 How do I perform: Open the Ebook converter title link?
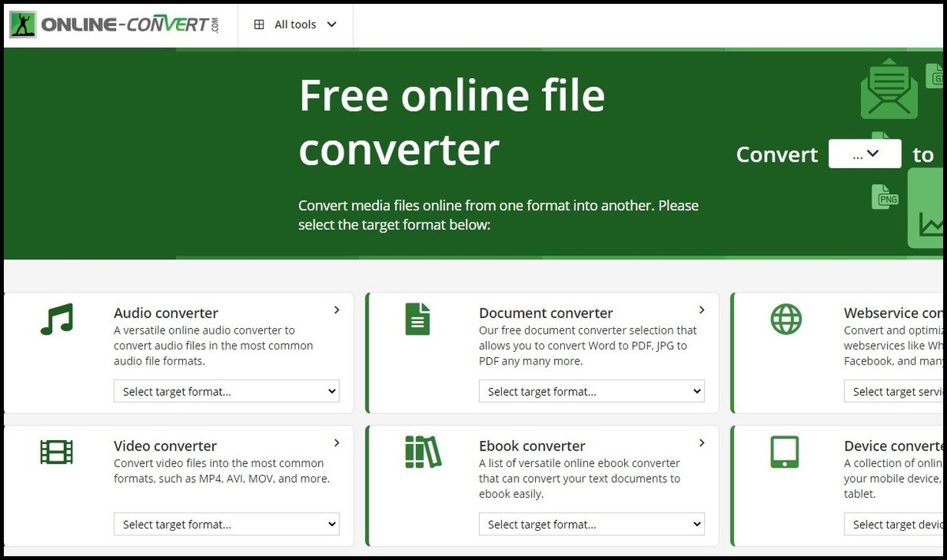532,446
